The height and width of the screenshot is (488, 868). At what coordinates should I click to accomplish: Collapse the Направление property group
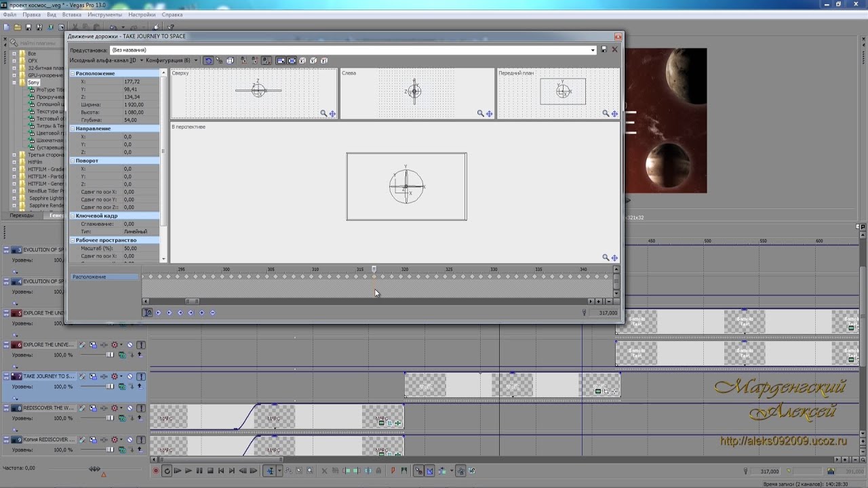pos(73,128)
